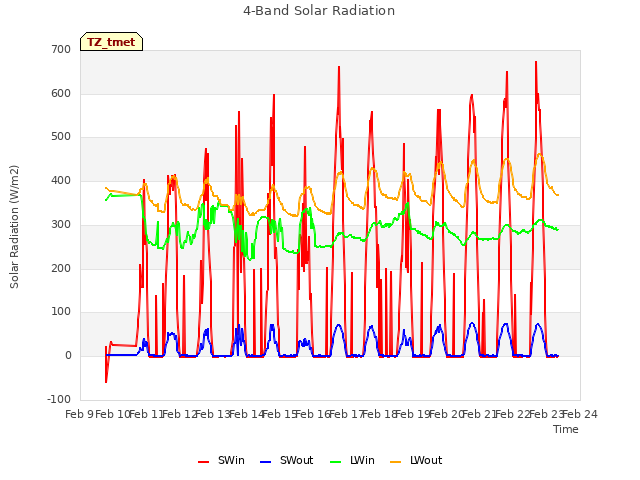Click the 100 y-axis label
Viewport: 640px width, 480px height.
click(x=61, y=312)
